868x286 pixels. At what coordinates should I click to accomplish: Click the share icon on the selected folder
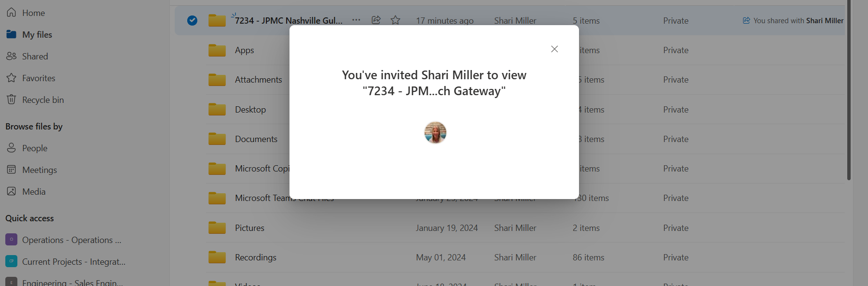click(376, 20)
